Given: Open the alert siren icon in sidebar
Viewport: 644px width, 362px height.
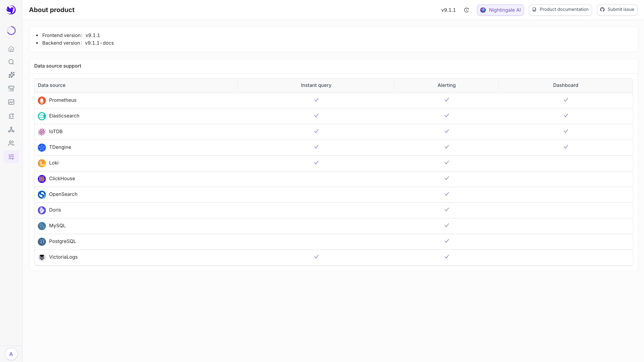Looking at the screenshot, I should tap(11, 116).
